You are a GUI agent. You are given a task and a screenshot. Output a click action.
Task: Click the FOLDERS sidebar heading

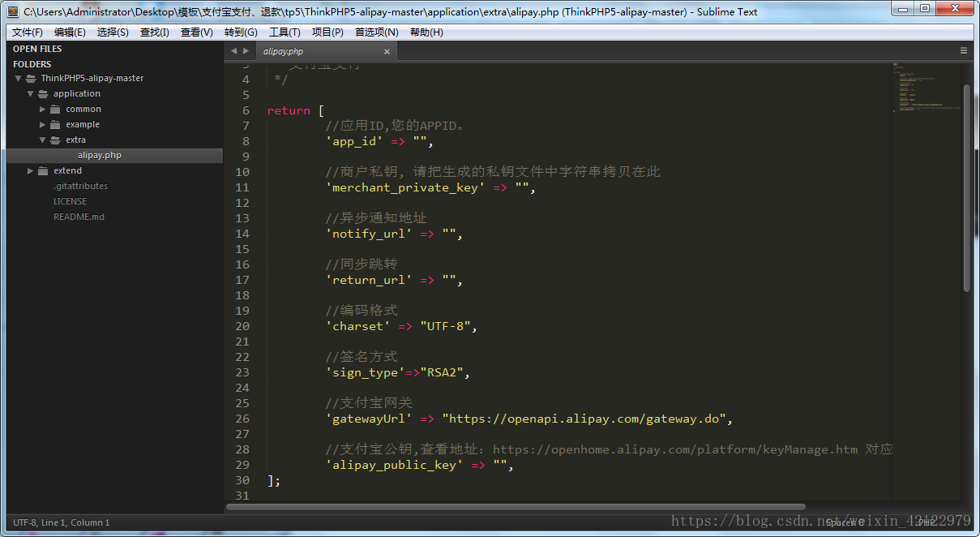[32, 64]
